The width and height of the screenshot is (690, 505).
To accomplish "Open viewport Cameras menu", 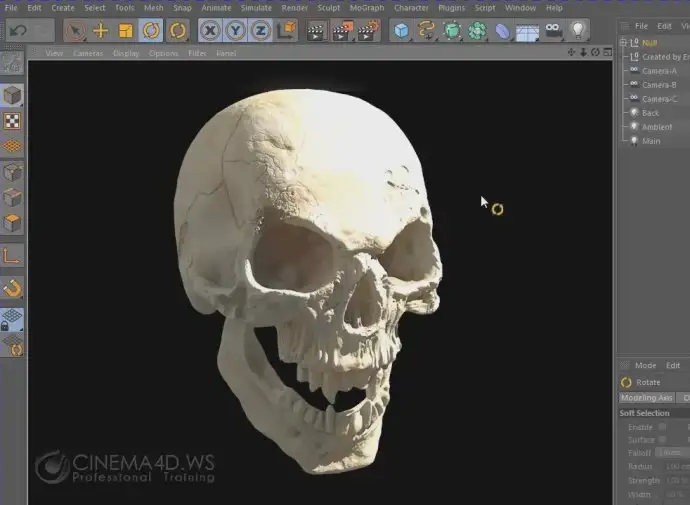I will pyautogui.click(x=88, y=53).
